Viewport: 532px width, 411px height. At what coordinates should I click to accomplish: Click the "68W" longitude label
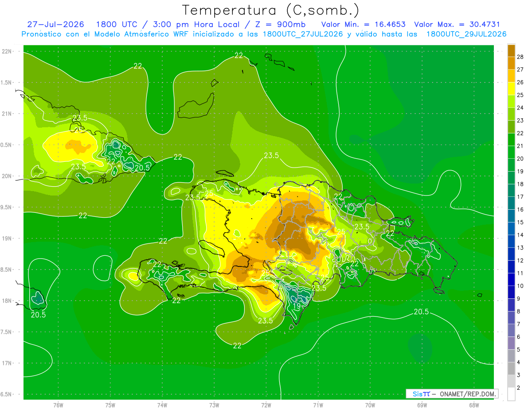coord(473,405)
